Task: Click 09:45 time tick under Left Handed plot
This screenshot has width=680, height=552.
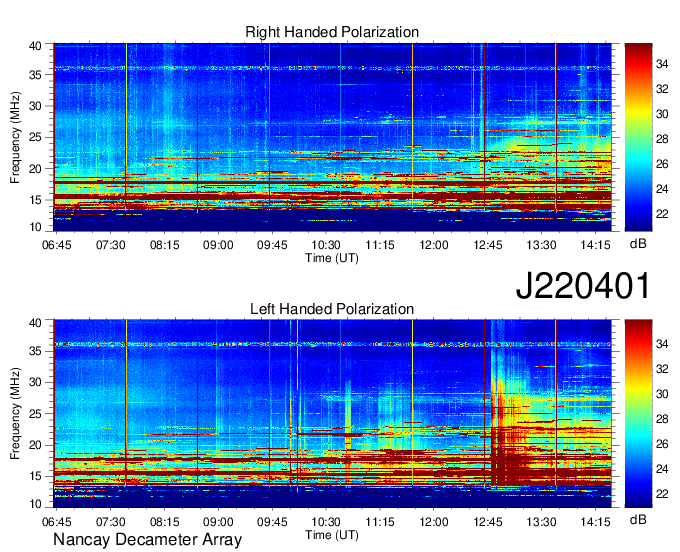Action: click(272, 522)
